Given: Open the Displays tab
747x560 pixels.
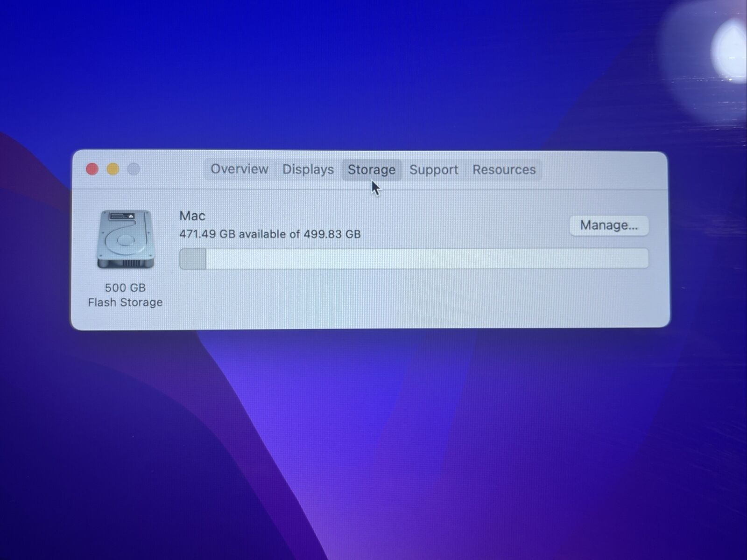Looking at the screenshot, I should point(308,169).
